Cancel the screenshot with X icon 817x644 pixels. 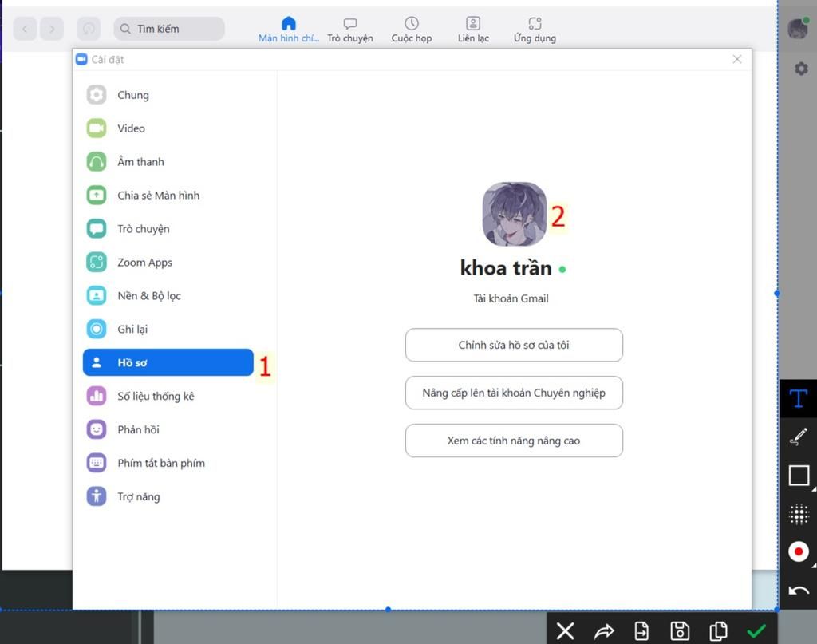pyautogui.click(x=566, y=631)
